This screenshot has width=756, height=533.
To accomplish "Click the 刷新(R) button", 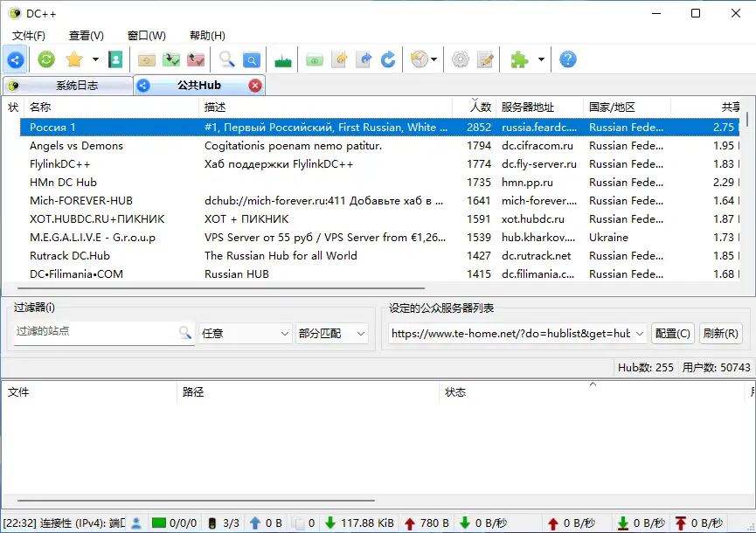I will click(x=720, y=333).
